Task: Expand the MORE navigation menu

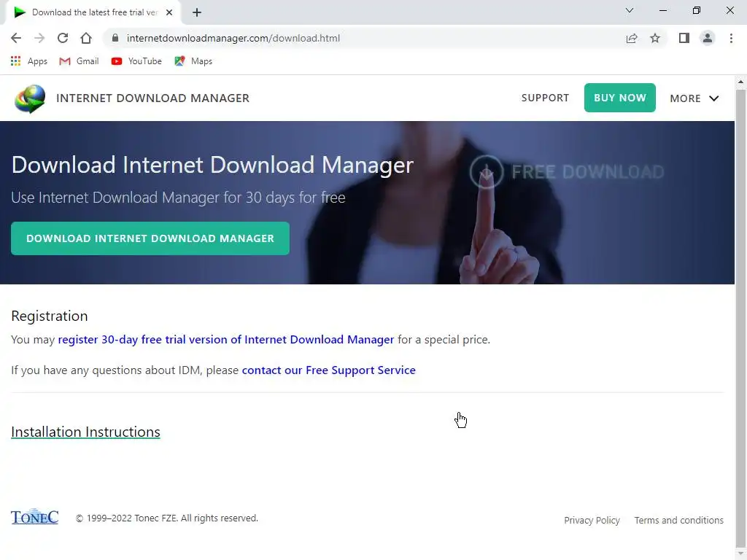Action: point(694,98)
